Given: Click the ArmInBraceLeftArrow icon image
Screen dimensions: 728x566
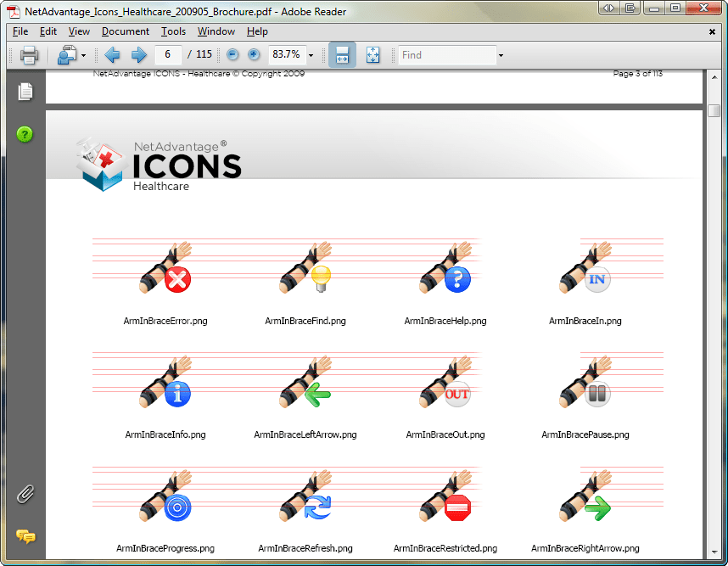Looking at the screenshot, I should [305, 382].
